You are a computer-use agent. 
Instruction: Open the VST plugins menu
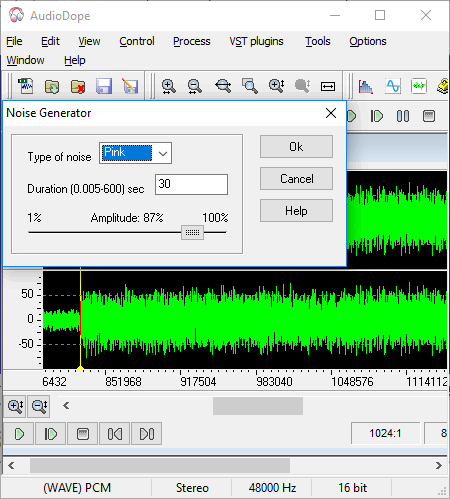(x=256, y=41)
